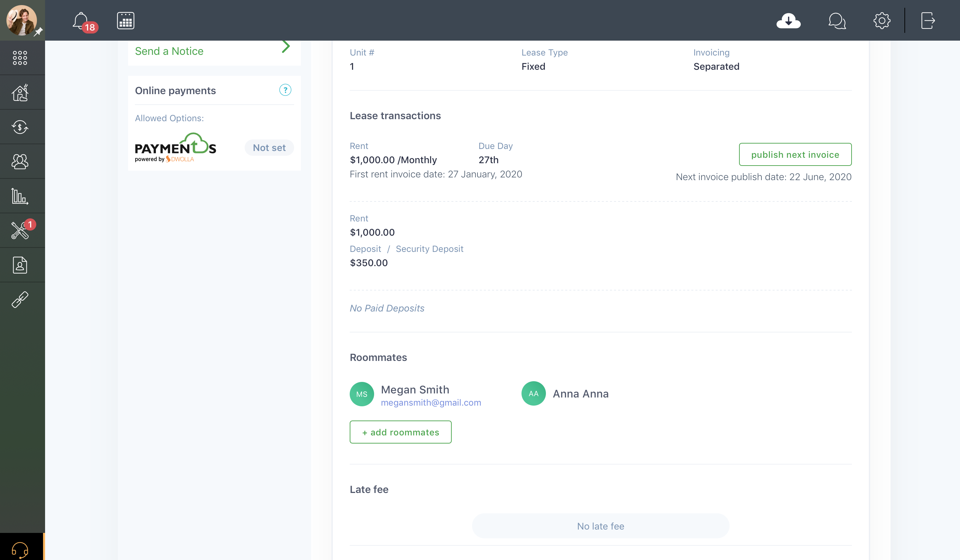
Task: Click the Online payments help question icon
Action: [285, 90]
